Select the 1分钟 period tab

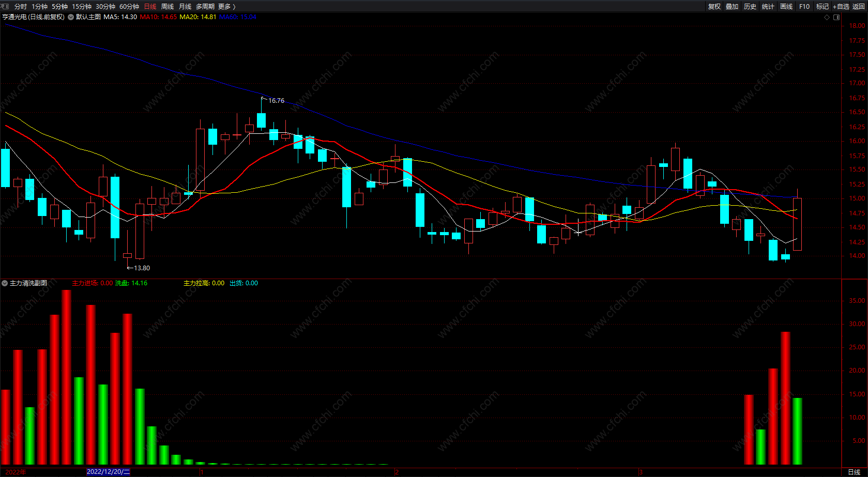coord(39,7)
